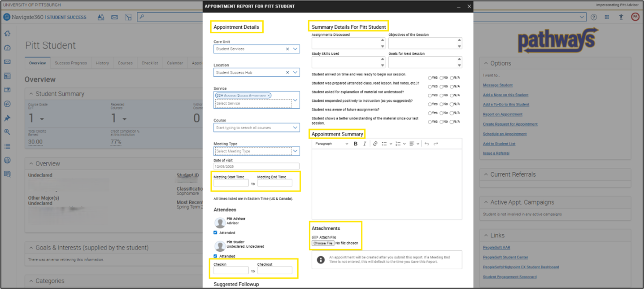Click Add a Note on this Student
The height and width of the screenshot is (289, 644).
point(505,95)
